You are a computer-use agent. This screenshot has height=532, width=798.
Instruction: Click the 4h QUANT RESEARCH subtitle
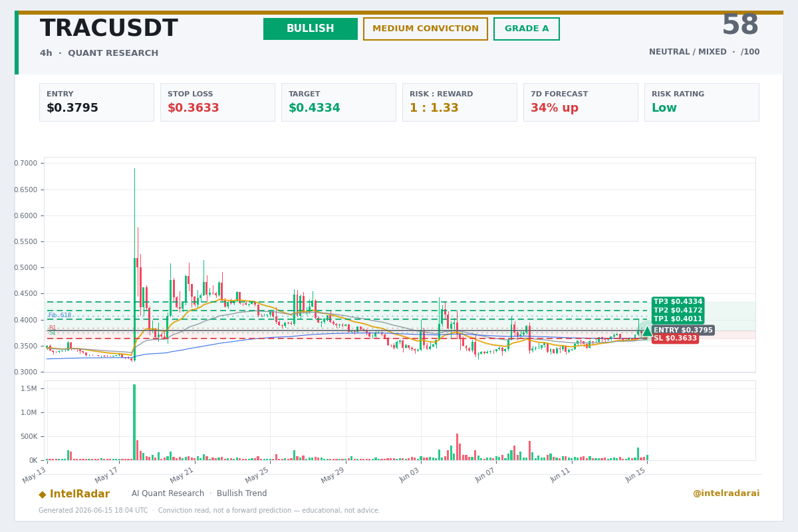click(x=99, y=53)
